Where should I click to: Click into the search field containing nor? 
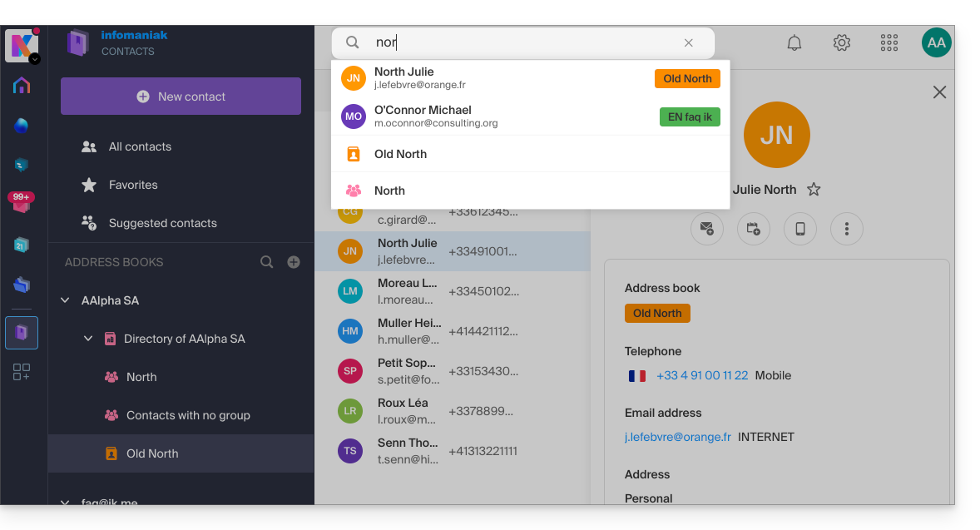point(524,43)
